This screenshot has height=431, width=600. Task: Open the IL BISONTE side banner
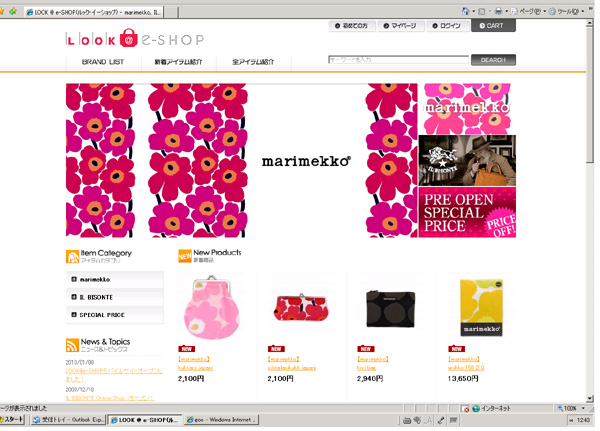pos(468,160)
